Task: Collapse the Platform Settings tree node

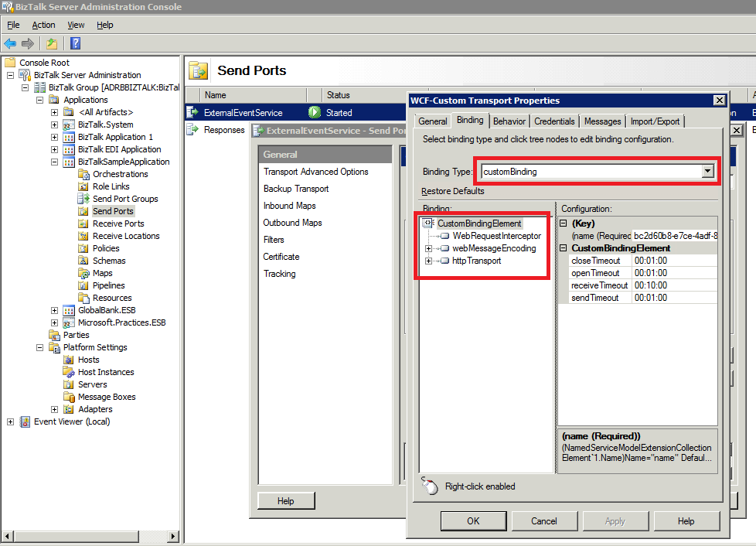Action: pos(40,347)
